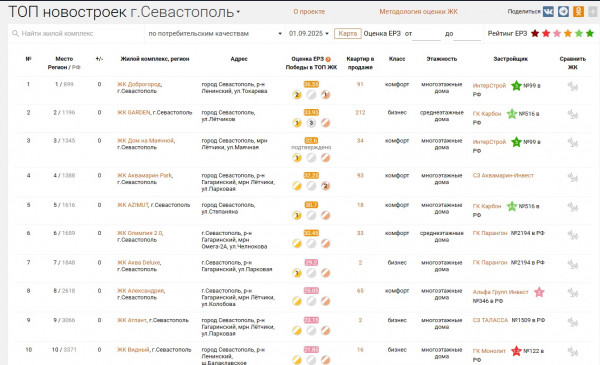Click Класс column header
The image size is (600, 365).
coord(397,59)
